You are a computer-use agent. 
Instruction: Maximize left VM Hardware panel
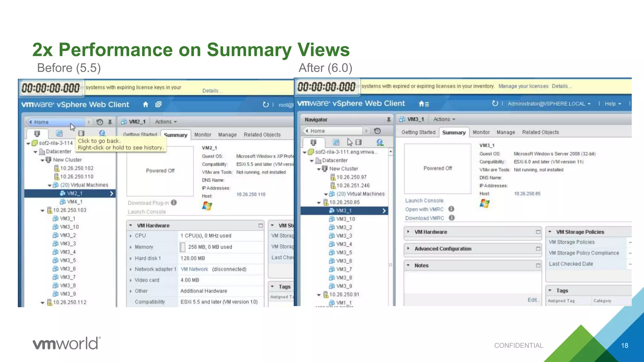coord(260,226)
